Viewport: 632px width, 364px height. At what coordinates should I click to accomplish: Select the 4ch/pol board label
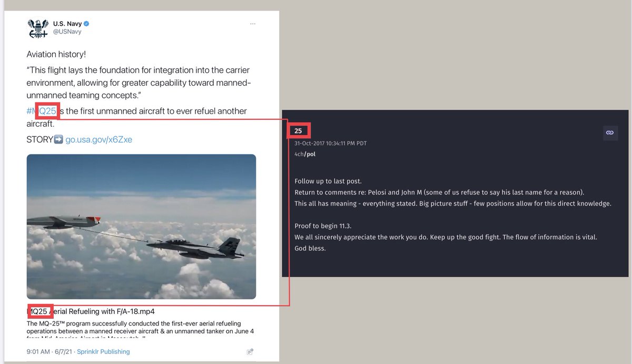coord(305,155)
